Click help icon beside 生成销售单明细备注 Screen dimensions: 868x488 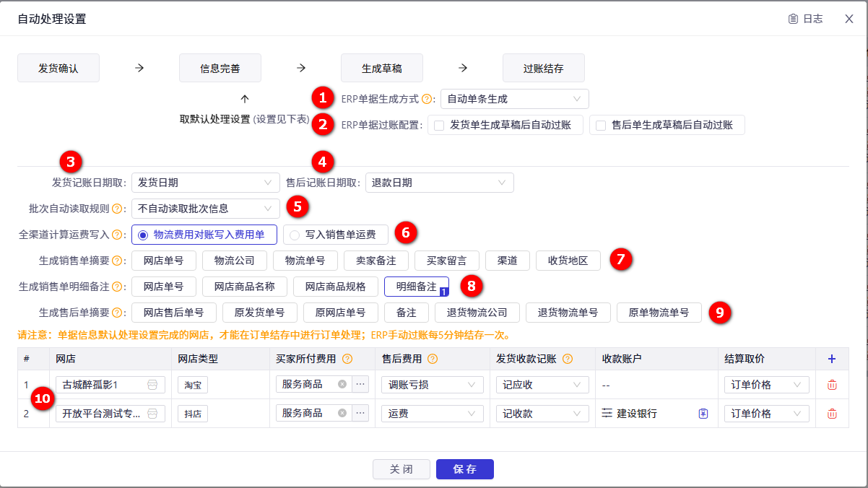(x=117, y=287)
